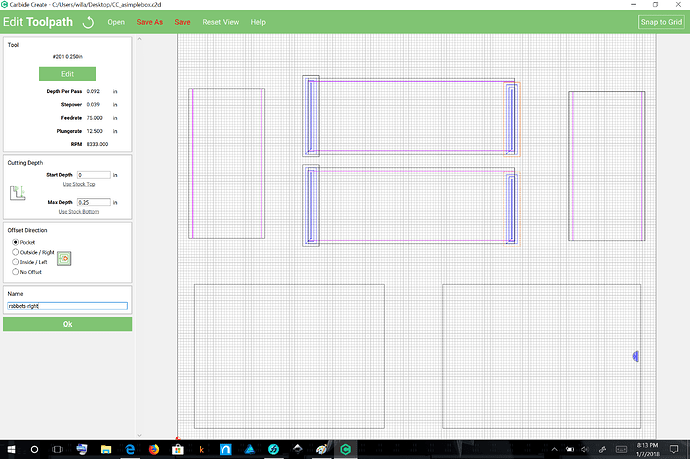Click the panel scroll up arrow
Screen dimensions: 690x459
click(139, 39)
